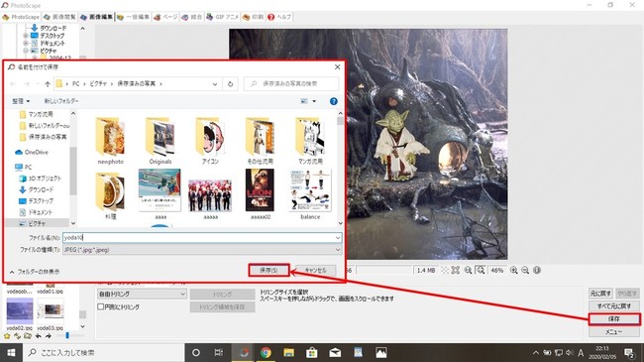This screenshot has height=362, width=644.
Task: Click the Windows Start button
Action: click(11, 352)
